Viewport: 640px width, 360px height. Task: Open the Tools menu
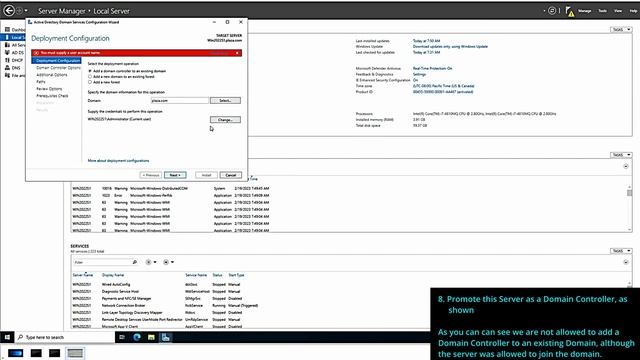[602, 11]
